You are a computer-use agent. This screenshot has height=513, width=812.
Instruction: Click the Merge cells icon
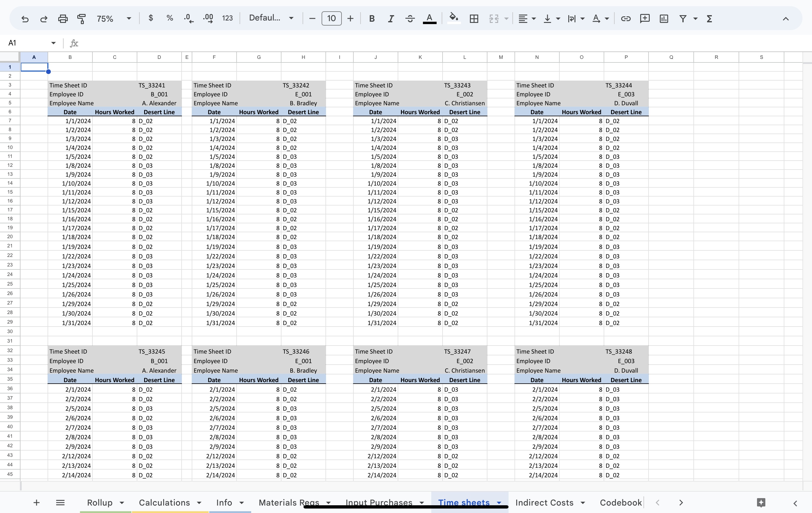click(x=493, y=18)
